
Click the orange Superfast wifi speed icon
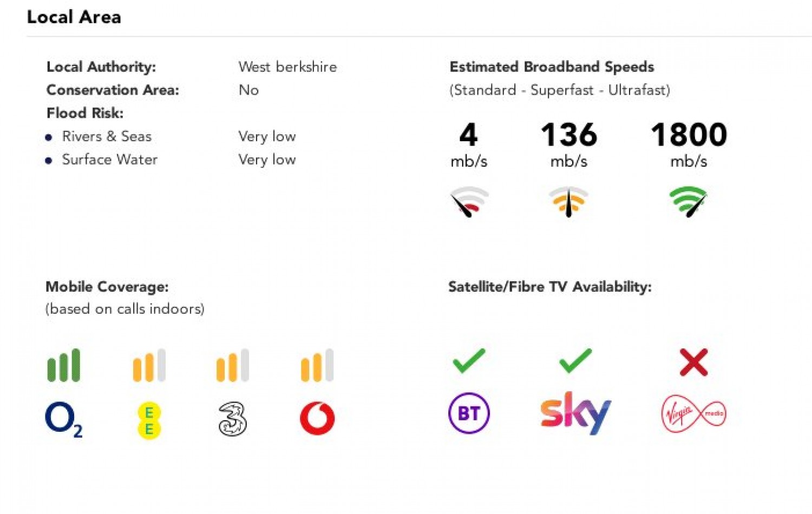pyautogui.click(x=568, y=201)
